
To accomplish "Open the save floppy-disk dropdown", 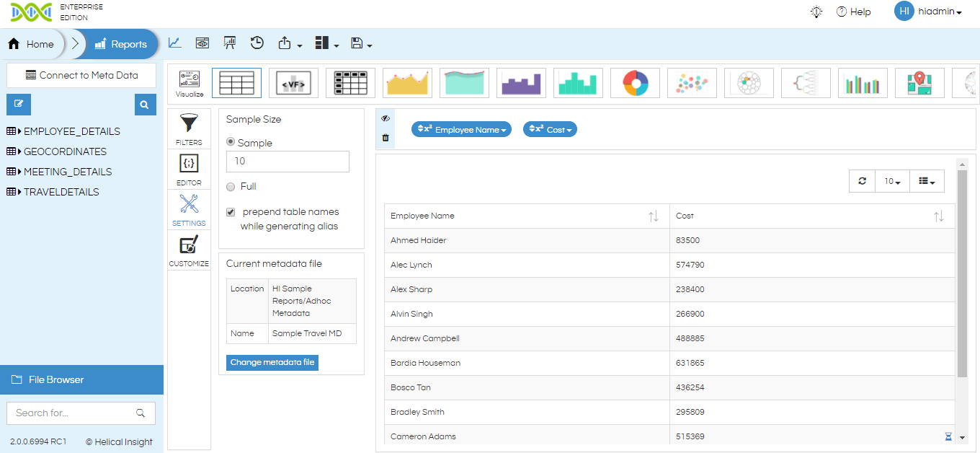I will tap(361, 44).
